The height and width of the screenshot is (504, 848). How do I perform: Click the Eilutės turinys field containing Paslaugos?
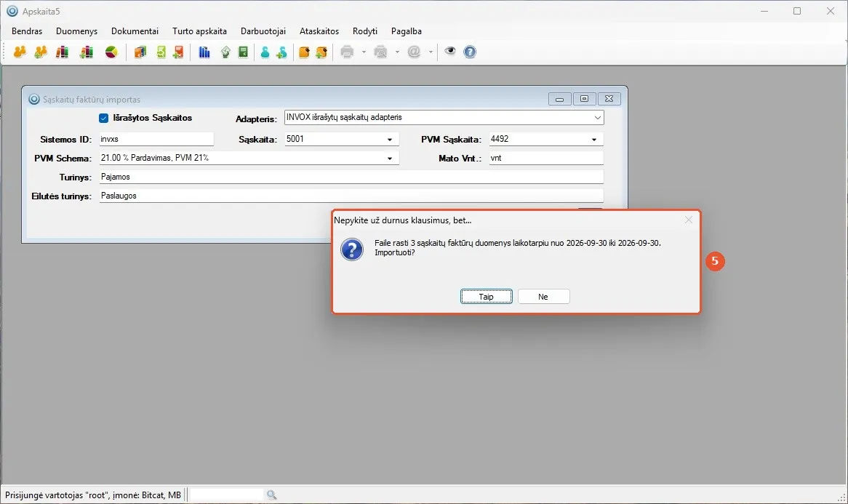[351, 196]
